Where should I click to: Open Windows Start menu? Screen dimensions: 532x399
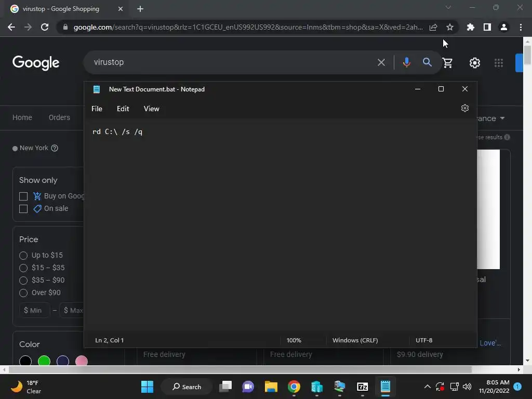coord(147,387)
